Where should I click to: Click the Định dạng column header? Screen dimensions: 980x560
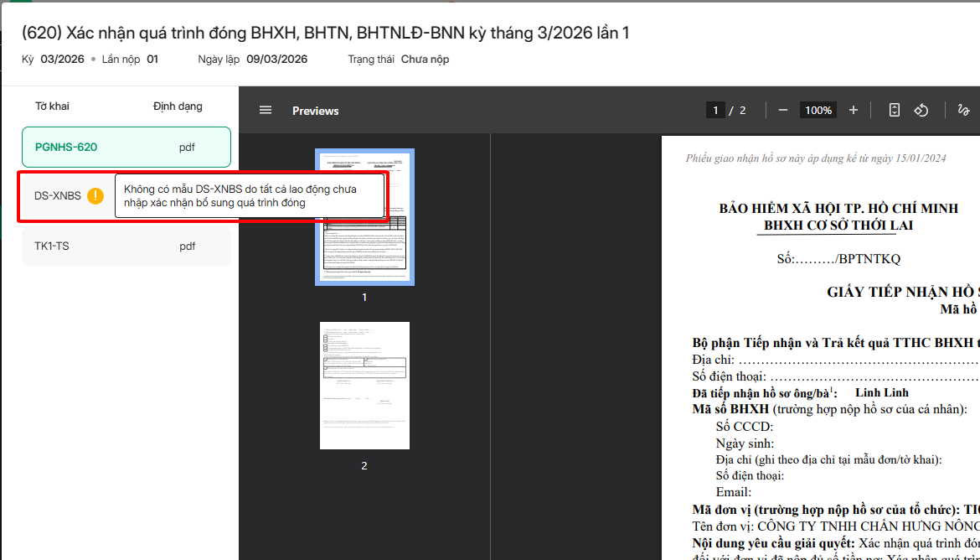[178, 106]
